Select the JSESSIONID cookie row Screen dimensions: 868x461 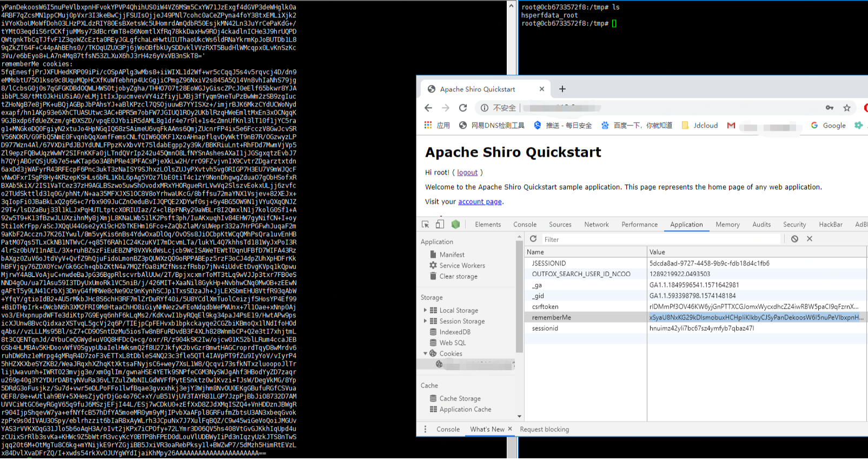coord(696,263)
